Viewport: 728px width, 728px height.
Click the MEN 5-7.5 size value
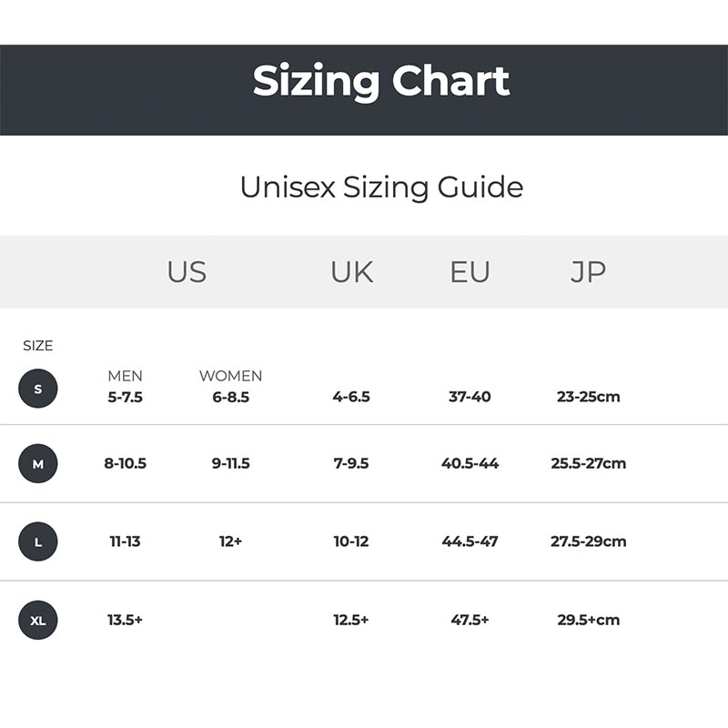coord(125,397)
